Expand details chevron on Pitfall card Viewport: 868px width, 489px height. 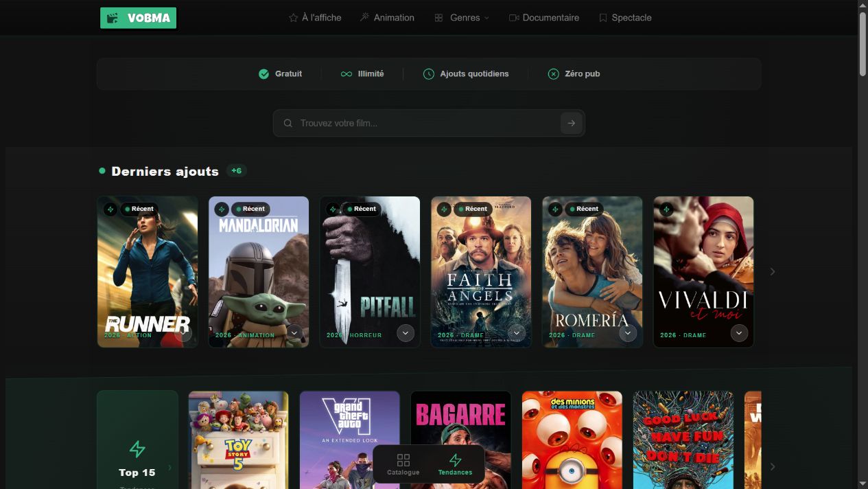pos(406,333)
